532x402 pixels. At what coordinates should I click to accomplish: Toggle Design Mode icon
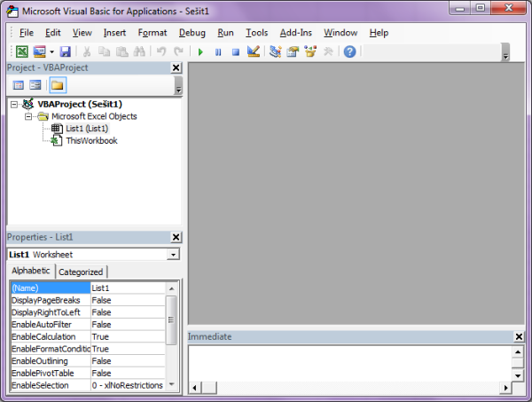point(254,51)
